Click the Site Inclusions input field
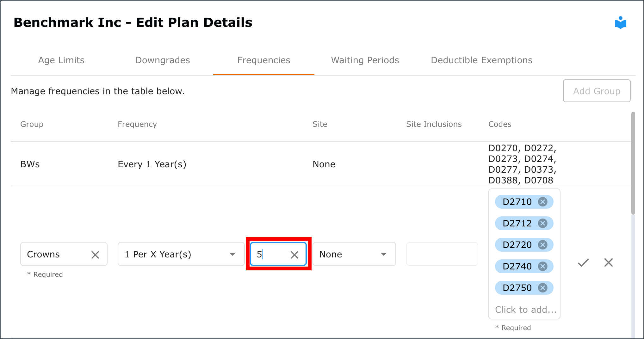 [442, 254]
